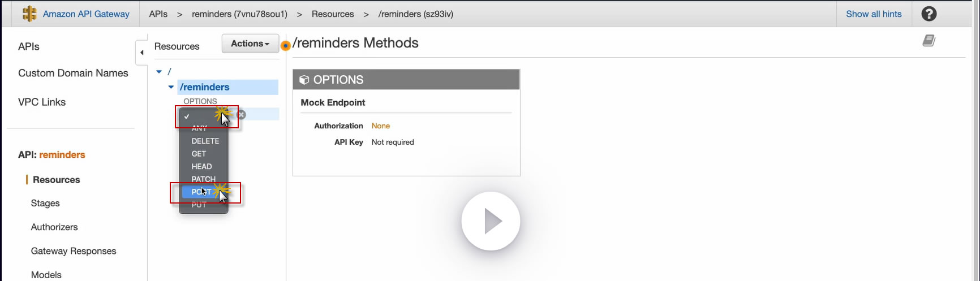
Task: Open the Actions dropdown button
Action: pos(250,44)
